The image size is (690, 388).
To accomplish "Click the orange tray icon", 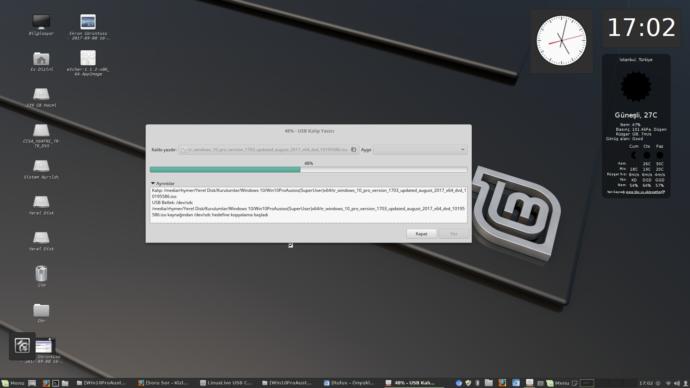I will click(x=502, y=383).
